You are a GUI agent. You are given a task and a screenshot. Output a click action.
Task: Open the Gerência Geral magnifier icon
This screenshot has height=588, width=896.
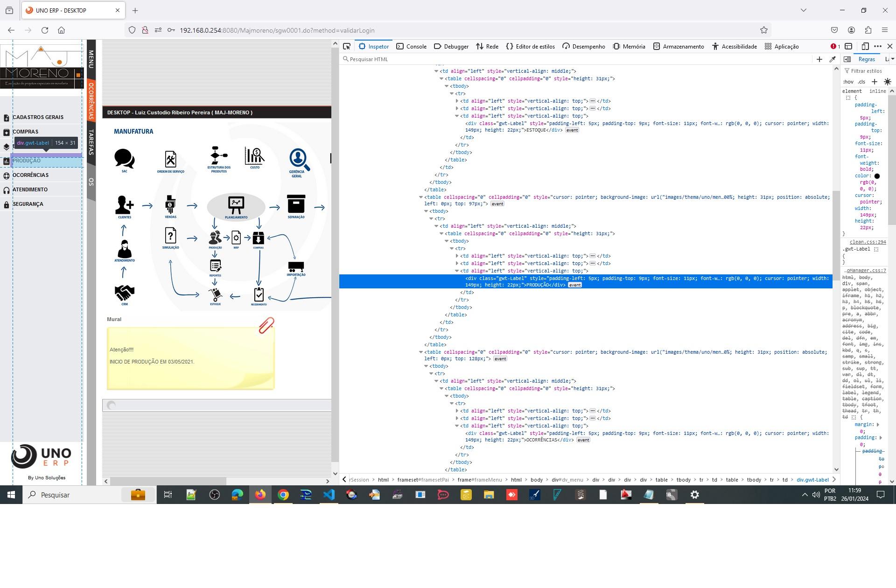(x=299, y=160)
